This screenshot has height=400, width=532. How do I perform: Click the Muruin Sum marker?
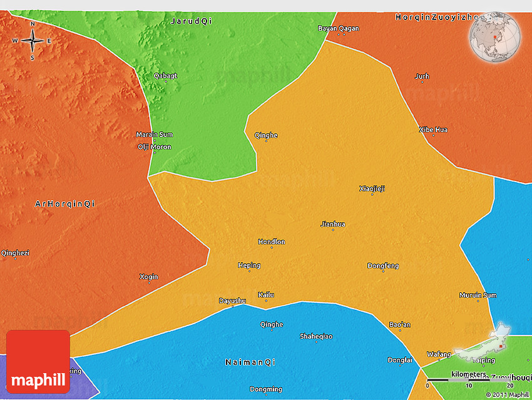pos(478,301)
